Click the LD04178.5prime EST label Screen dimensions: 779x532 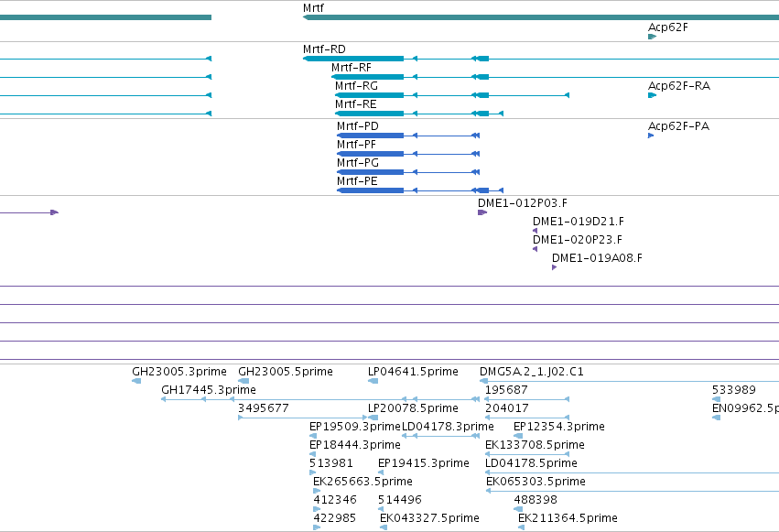pos(531,463)
